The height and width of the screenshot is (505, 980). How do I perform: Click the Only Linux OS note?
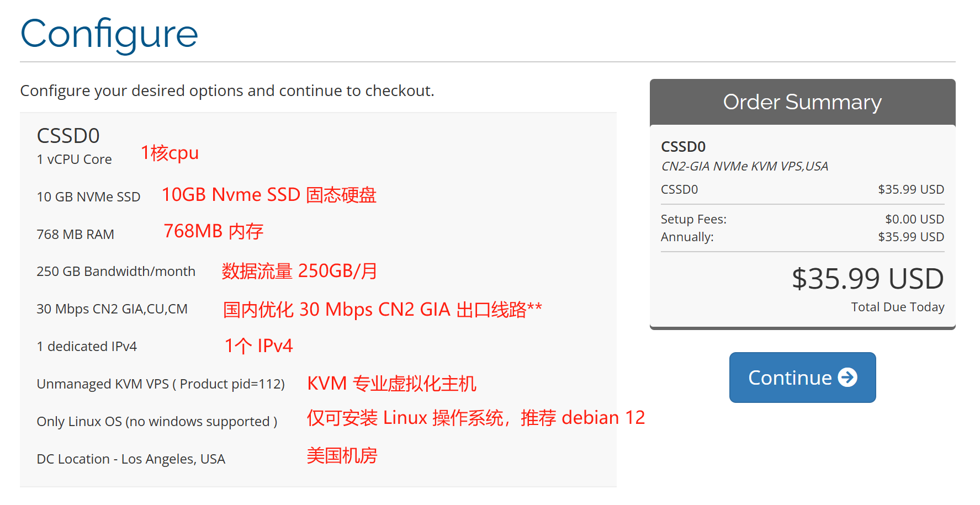tap(157, 421)
